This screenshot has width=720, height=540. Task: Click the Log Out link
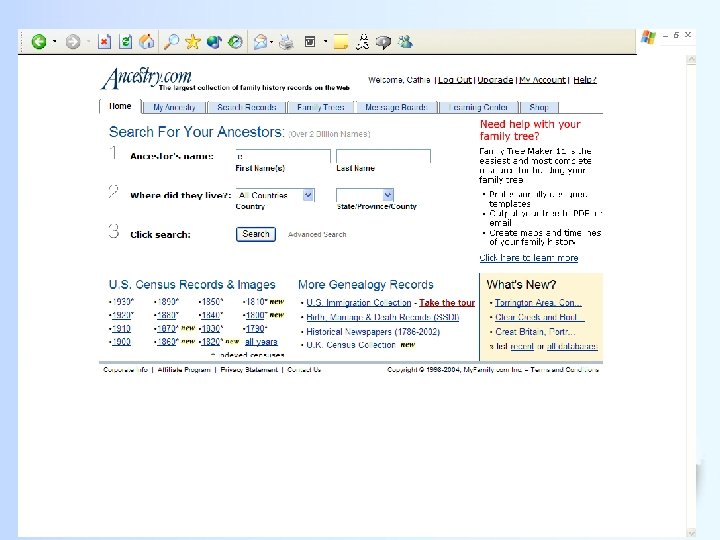click(455, 79)
